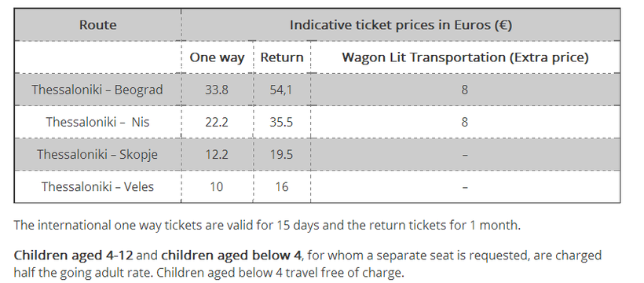Click the Thessaloniki – Skopje route cell
The height and width of the screenshot is (283, 644).
[x=97, y=154]
